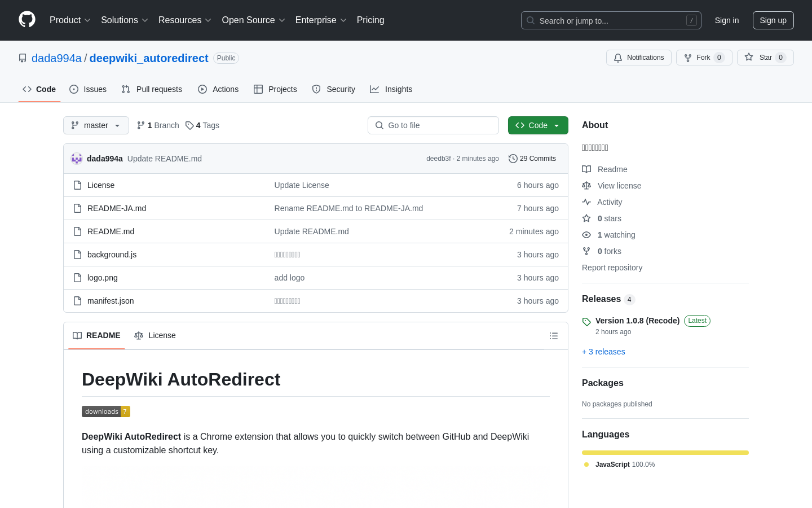
Task: Click the Star icon
Action: click(749, 57)
